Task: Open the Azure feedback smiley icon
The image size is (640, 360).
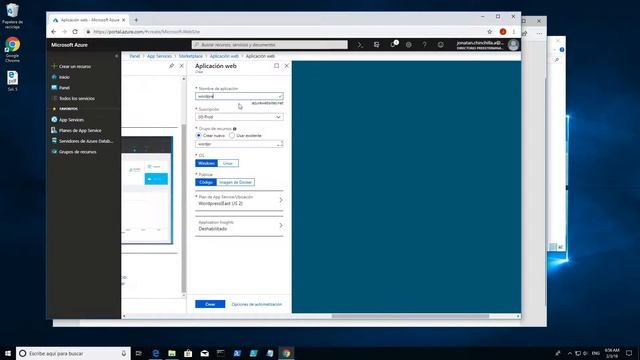Action: click(440, 45)
